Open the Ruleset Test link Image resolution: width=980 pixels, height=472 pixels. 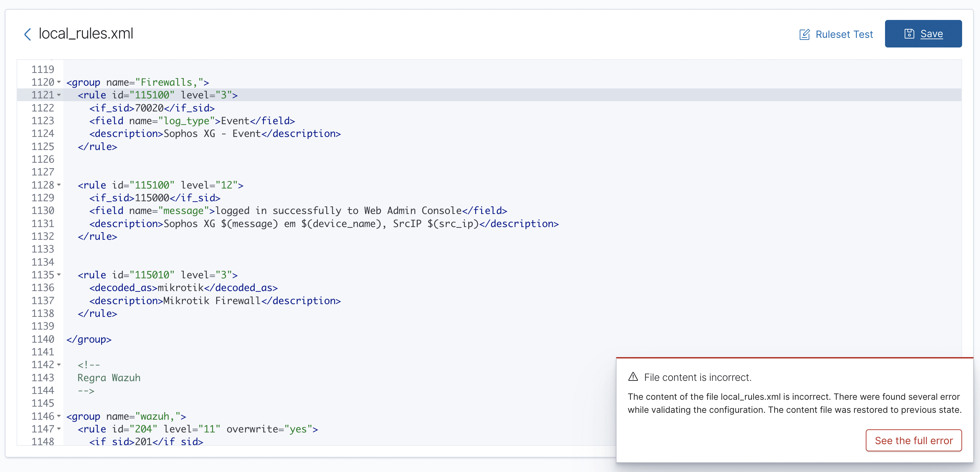click(x=844, y=34)
